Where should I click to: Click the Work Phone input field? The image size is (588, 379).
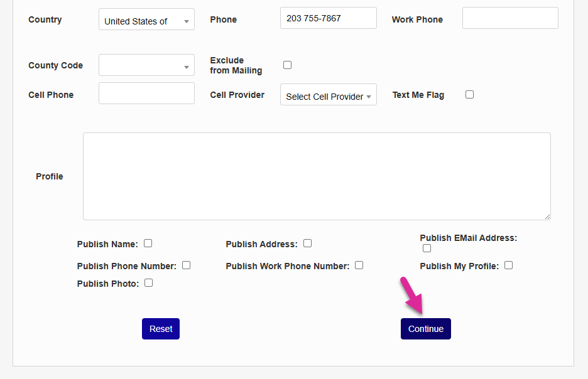pyautogui.click(x=510, y=18)
